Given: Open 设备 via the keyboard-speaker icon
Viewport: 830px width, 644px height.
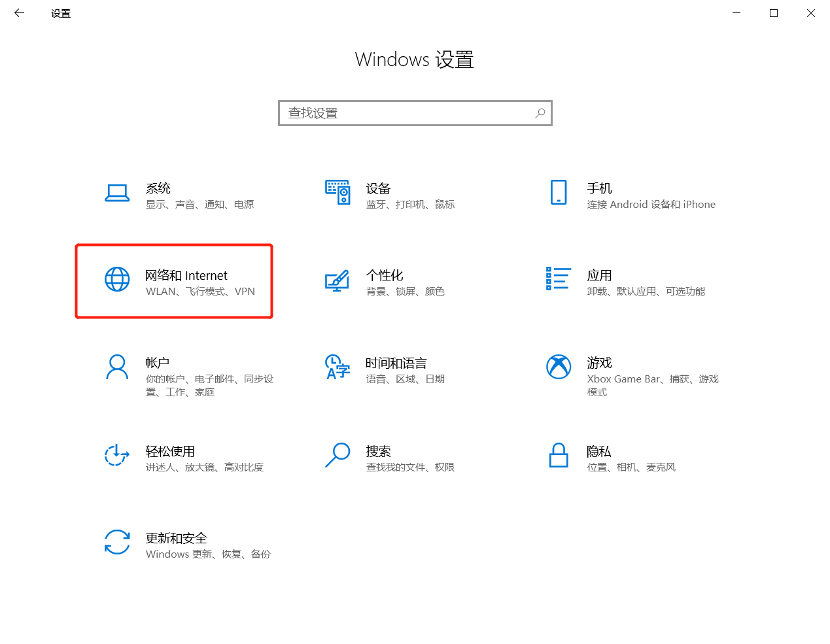Looking at the screenshot, I should coord(337,193).
